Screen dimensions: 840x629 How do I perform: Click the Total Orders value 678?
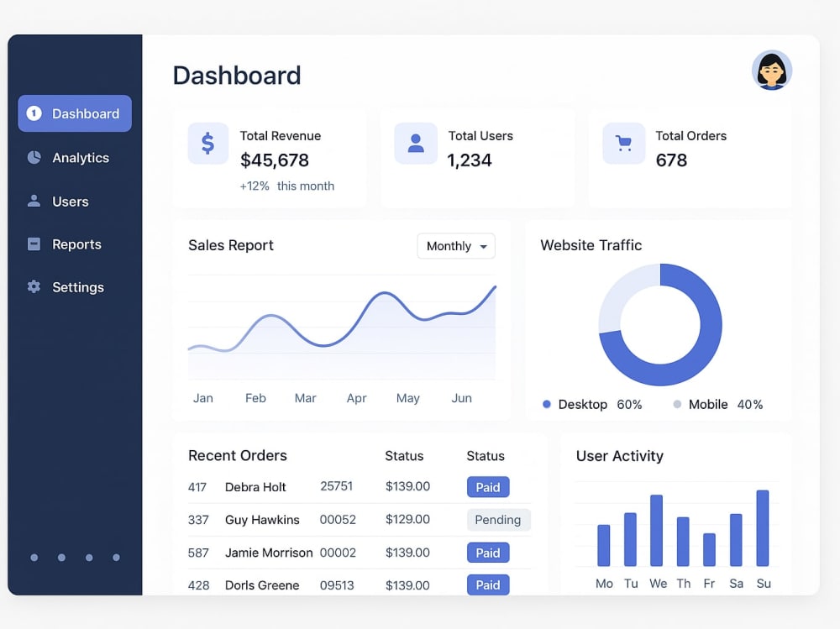click(x=671, y=160)
